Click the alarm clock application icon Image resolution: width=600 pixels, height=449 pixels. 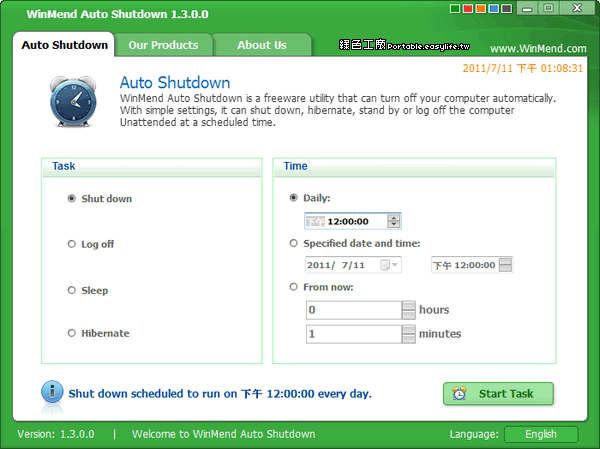tap(73, 101)
